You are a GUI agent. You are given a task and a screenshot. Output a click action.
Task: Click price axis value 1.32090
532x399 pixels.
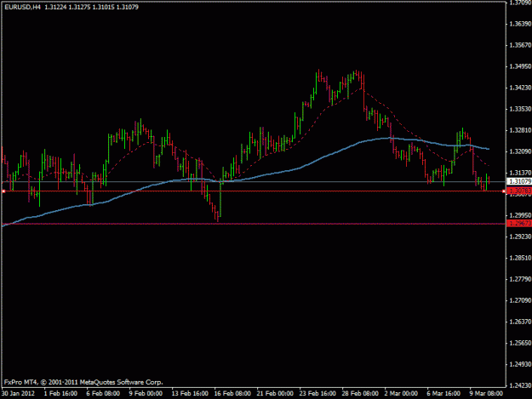click(520, 151)
